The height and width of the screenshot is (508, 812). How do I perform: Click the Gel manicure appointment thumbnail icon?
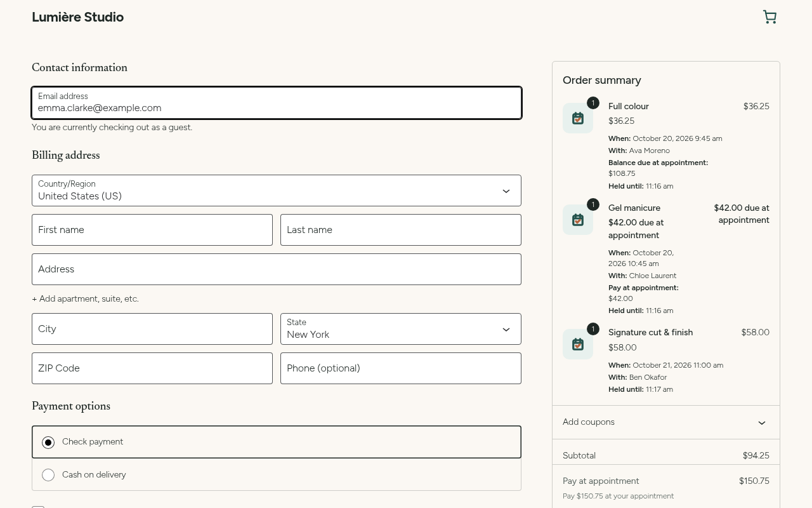pos(578,220)
